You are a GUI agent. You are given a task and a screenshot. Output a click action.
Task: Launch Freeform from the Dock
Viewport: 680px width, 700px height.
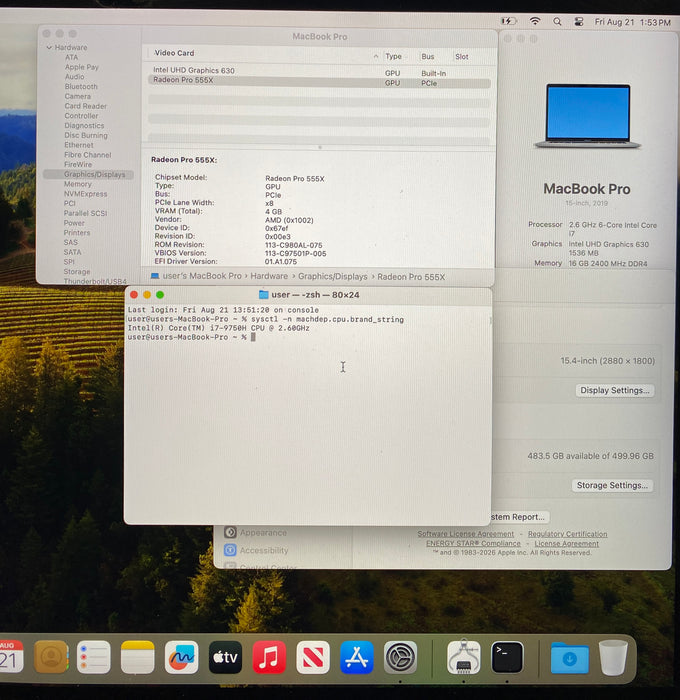coord(181,657)
